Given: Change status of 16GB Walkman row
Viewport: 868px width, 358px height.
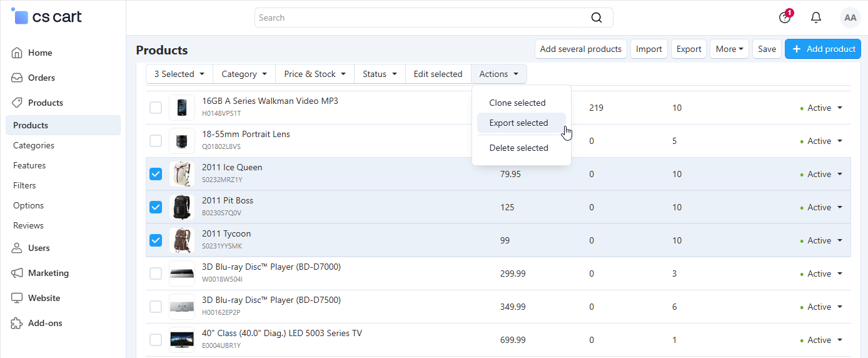Looking at the screenshot, I should (821, 108).
